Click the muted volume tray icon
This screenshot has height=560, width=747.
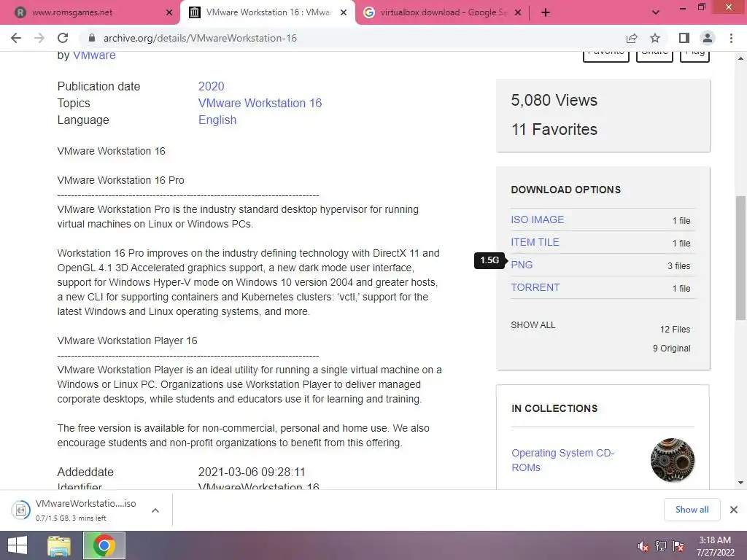pyautogui.click(x=643, y=546)
